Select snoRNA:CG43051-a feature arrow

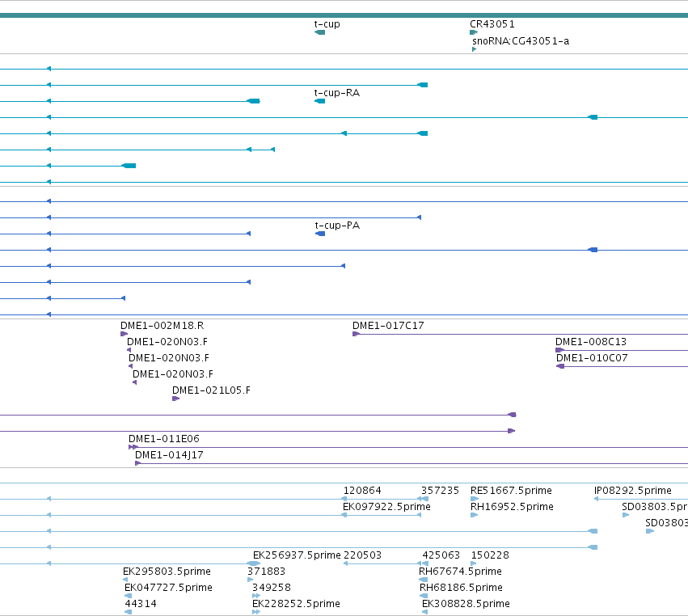point(474,49)
